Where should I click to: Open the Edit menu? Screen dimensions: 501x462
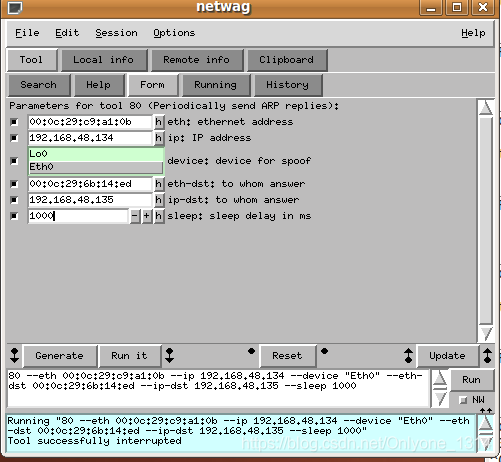[x=67, y=33]
